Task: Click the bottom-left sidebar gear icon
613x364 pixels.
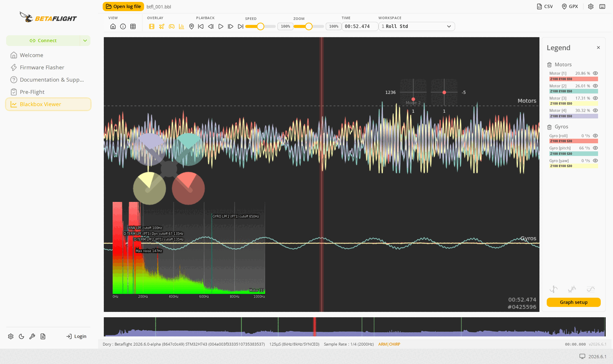Action: click(11, 336)
